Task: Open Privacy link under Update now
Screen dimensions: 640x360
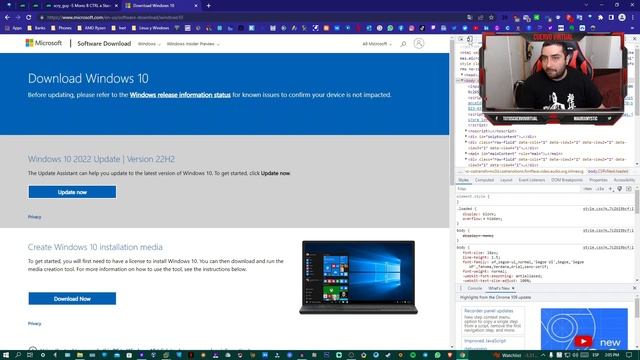Action: [34, 217]
